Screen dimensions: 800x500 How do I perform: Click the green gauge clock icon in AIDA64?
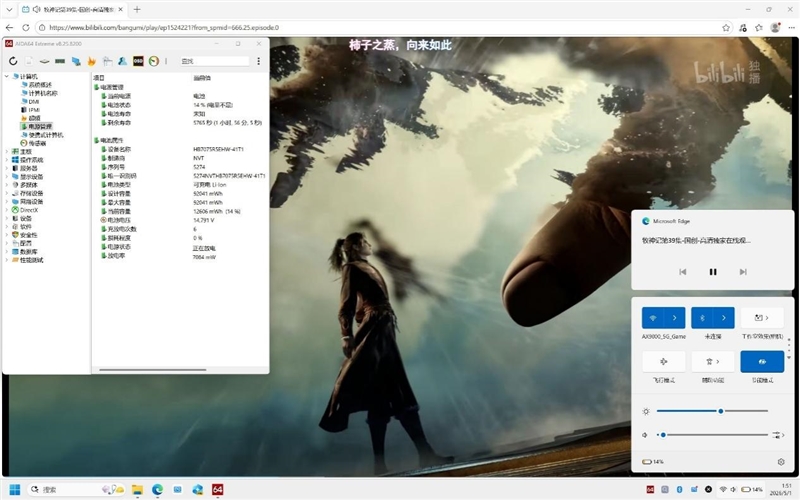[x=154, y=61]
